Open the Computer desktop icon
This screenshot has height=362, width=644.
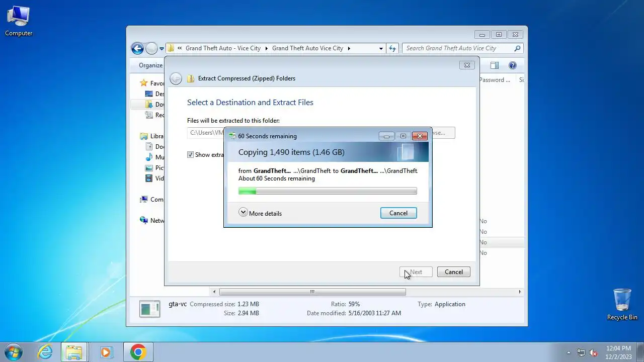pyautogui.click(x=19, y=21)
